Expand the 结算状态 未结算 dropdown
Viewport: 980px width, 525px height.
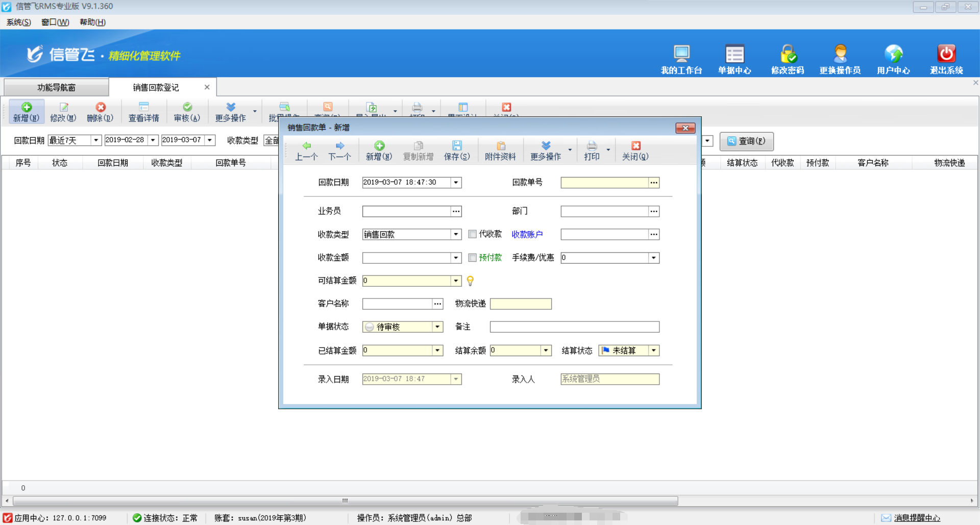point(653,351)
